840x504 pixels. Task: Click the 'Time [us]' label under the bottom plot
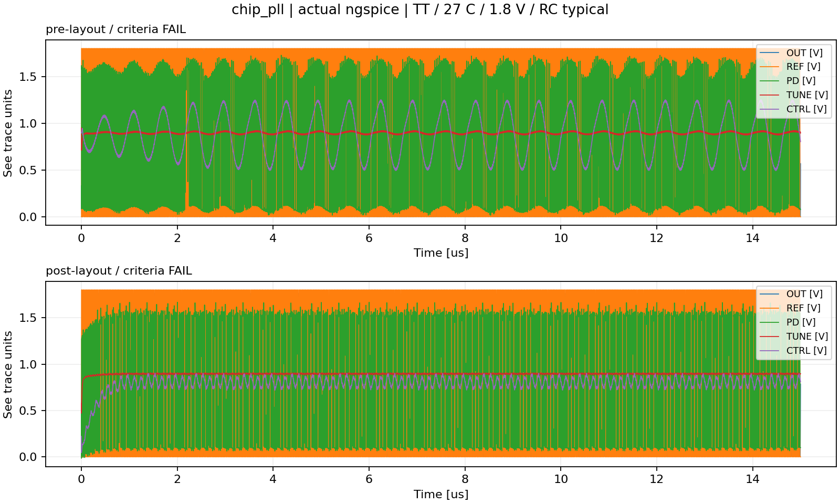[x=441, y=495]
